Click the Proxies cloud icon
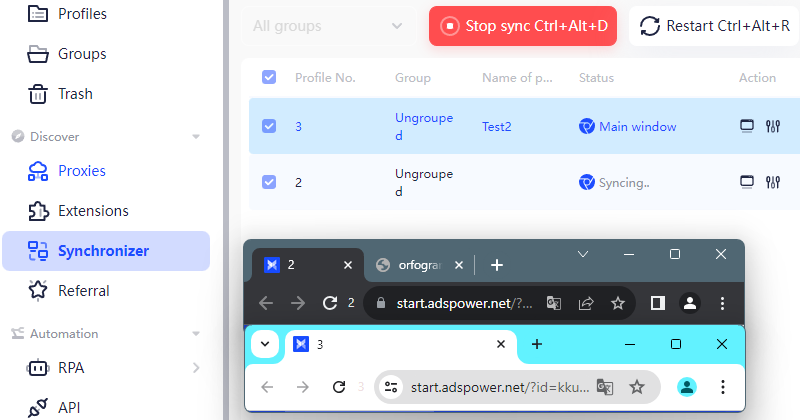800x420 pixels. [38, 171]
